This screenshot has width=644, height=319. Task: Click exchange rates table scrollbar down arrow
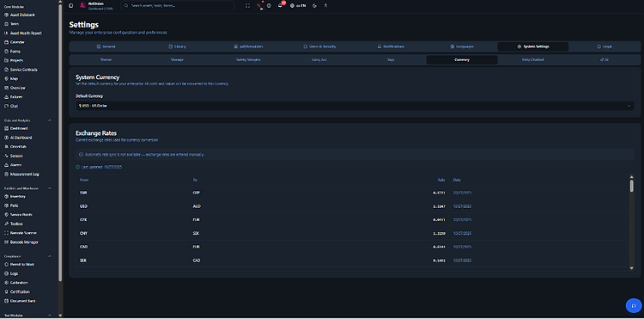632,268
